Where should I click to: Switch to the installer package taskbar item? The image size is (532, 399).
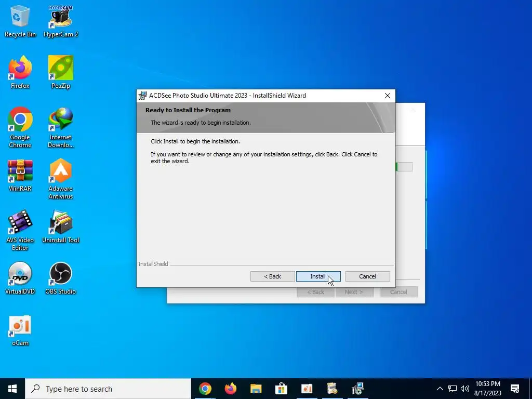pyautogui.click(x=332, y=389)
